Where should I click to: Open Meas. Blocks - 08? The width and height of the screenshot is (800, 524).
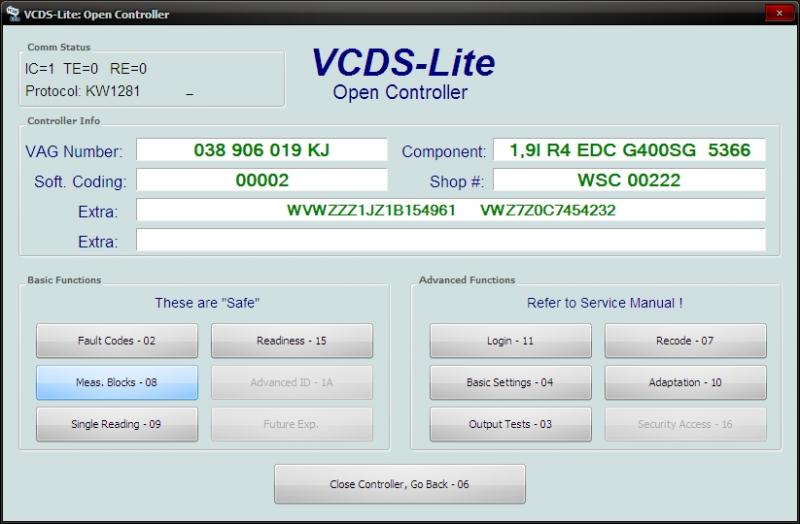point(117,382)
